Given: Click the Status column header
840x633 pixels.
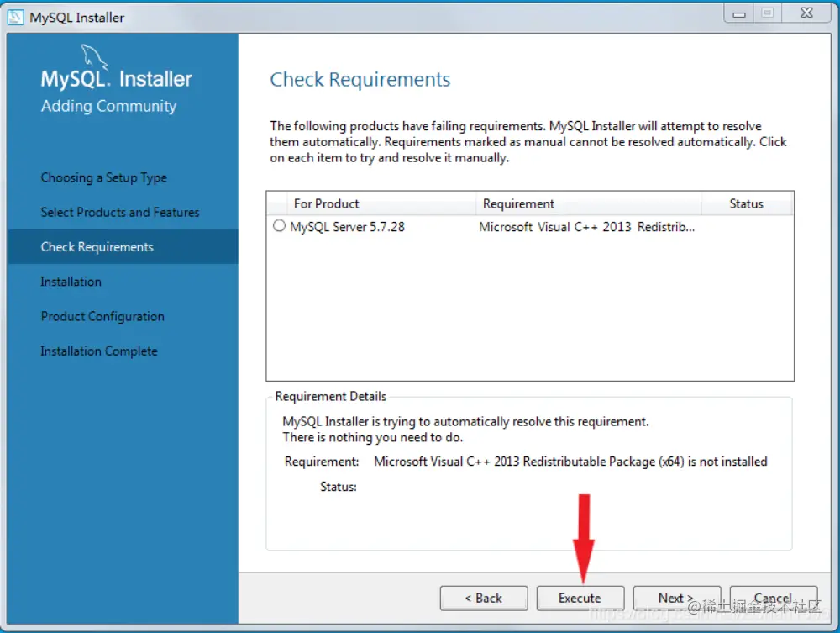Looking at the screenshot, I should coord(746,203).
